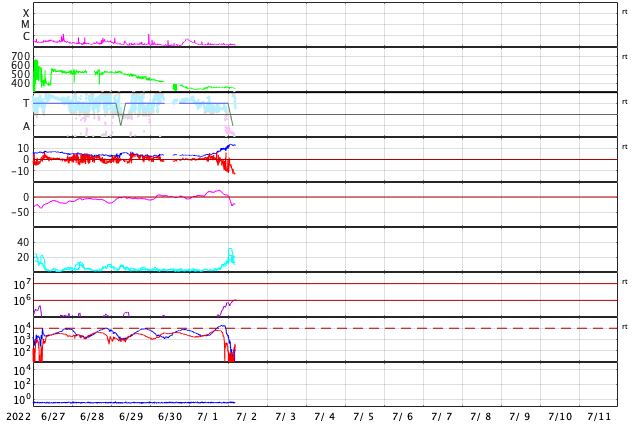Select the M flare class label

[26, 25]
